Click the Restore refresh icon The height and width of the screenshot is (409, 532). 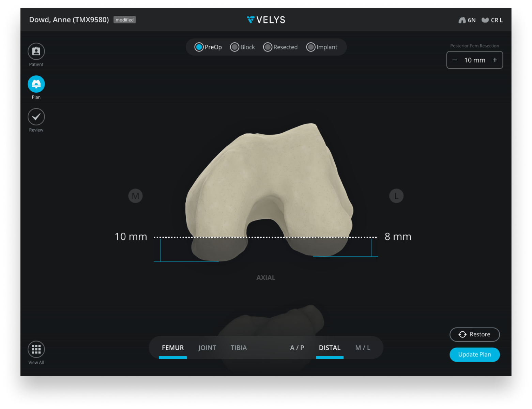[462, 334]
